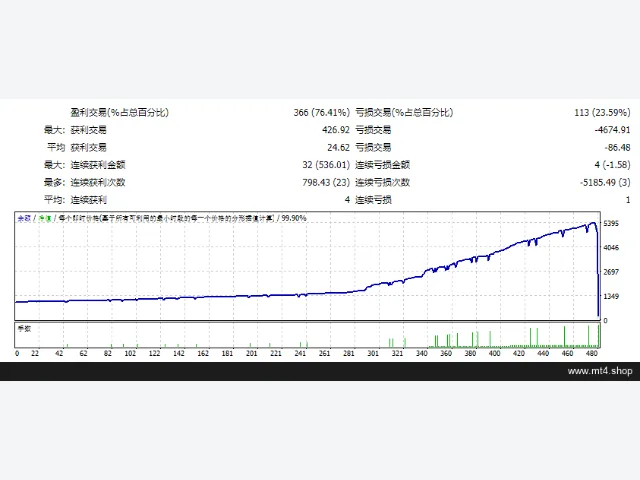Select the label 盈利交易(%占总百分比)

(x=119, y=113)
